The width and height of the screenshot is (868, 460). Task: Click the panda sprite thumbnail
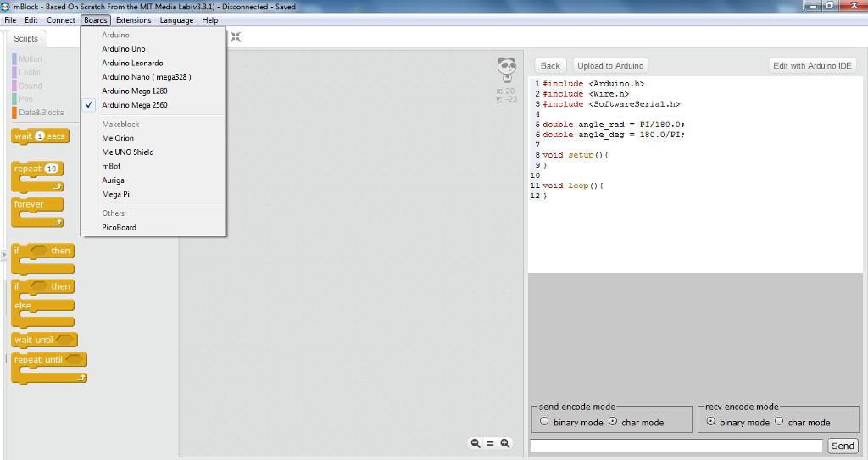click(507, 69)
